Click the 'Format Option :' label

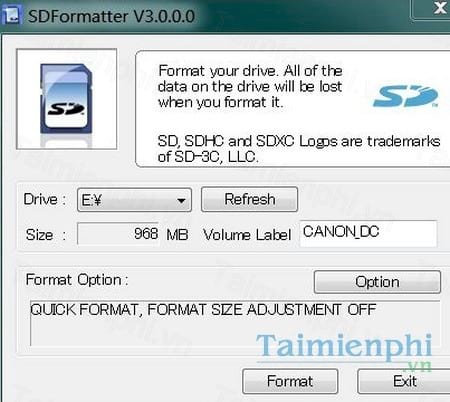click(x=77, y=280)
